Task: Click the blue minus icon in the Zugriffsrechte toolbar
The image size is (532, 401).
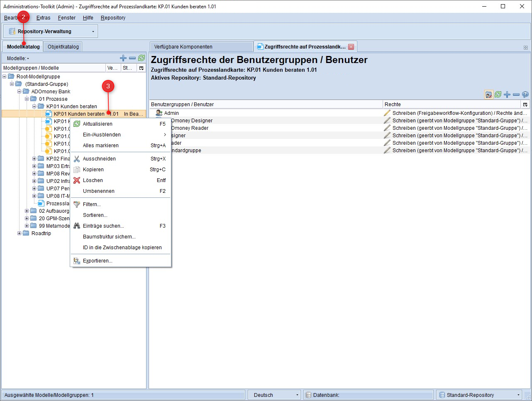Action: [x=516, y=95]
